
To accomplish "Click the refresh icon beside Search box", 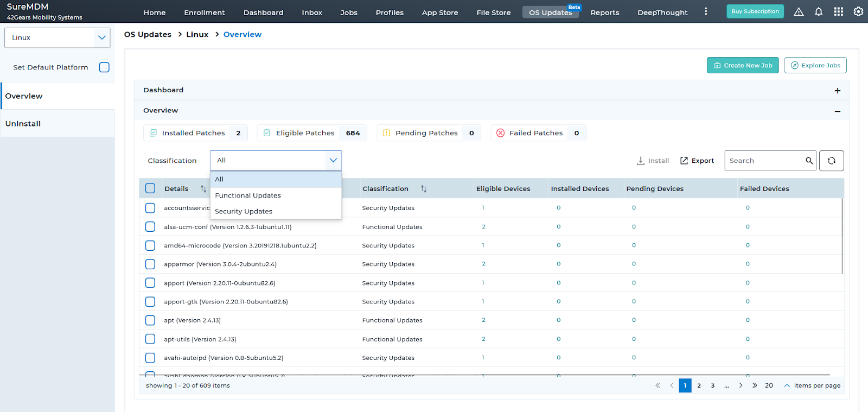I will coord(831,161).
